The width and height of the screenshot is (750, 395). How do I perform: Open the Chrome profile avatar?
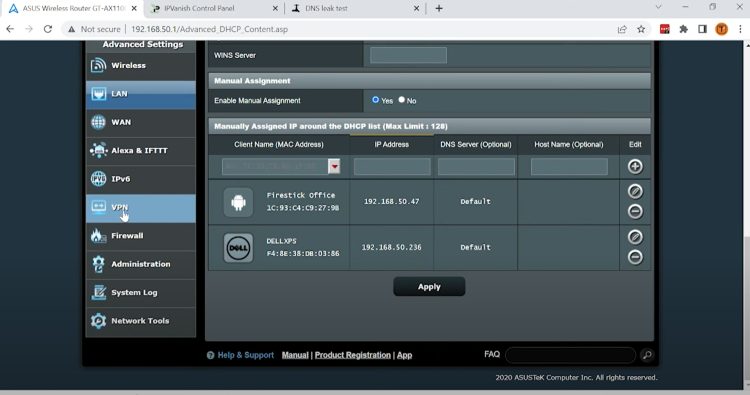pos(721,29)
